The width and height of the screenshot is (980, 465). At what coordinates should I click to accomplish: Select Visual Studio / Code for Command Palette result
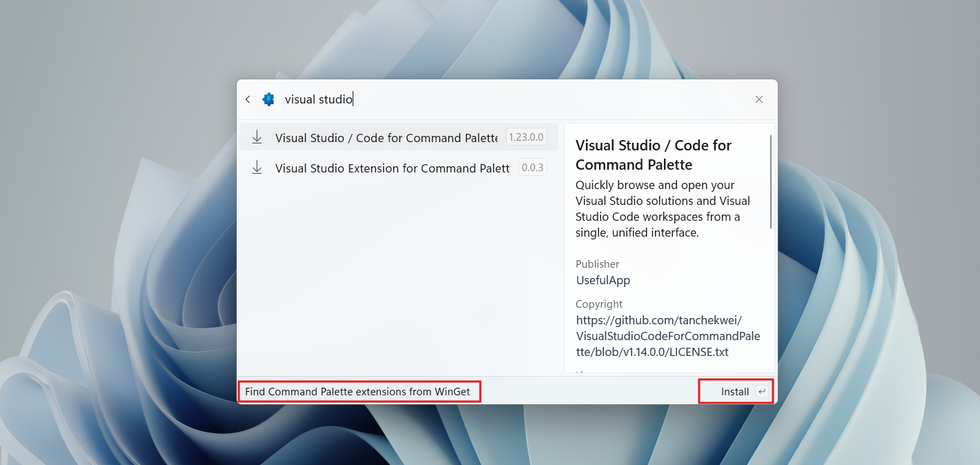point(386,137)
